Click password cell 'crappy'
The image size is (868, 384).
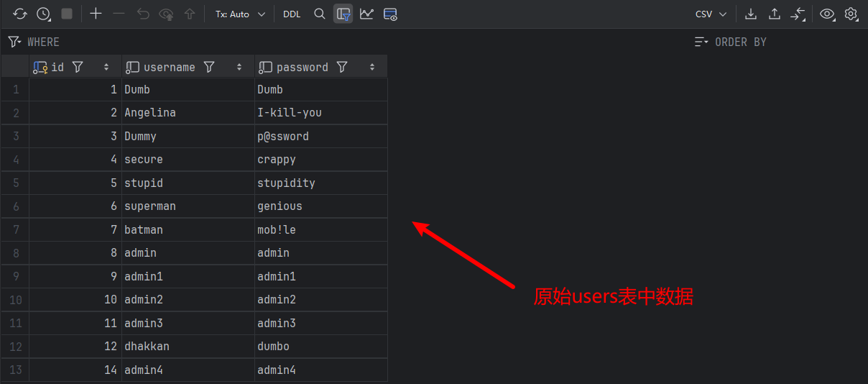click(x=321, y=160)
